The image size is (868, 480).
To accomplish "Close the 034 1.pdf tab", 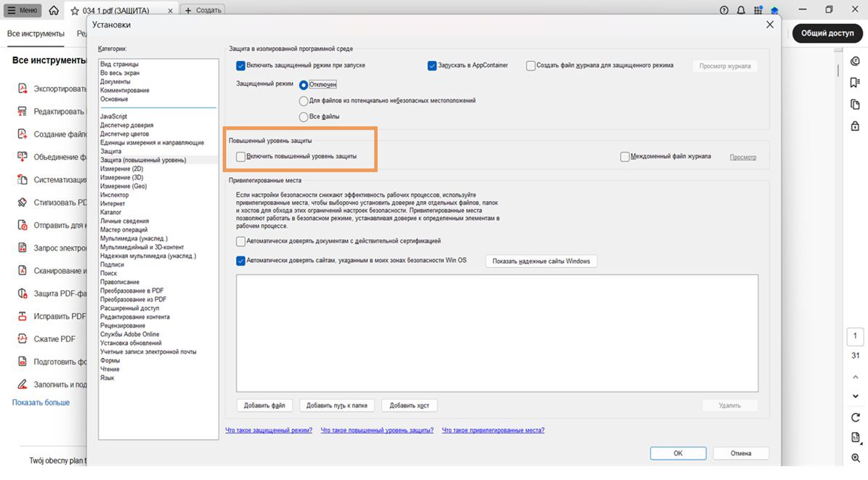I will pos(170,10).
